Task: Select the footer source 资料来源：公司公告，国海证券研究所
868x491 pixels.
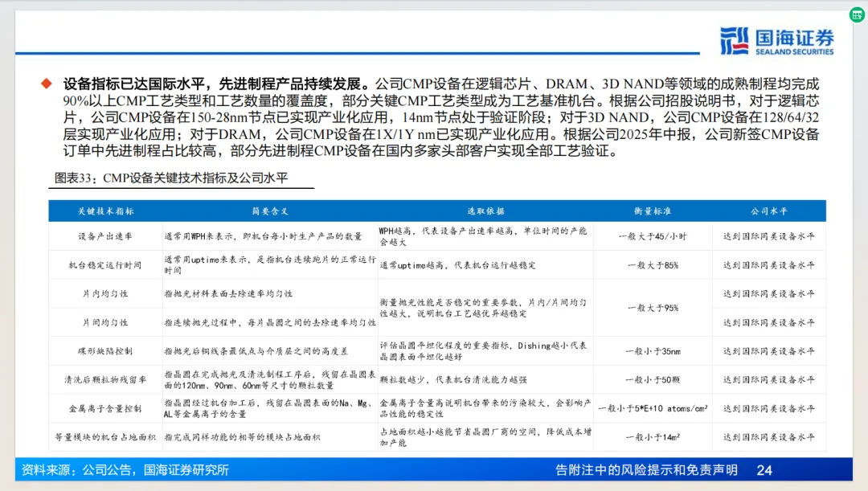Action: click(x=125, y=470)
